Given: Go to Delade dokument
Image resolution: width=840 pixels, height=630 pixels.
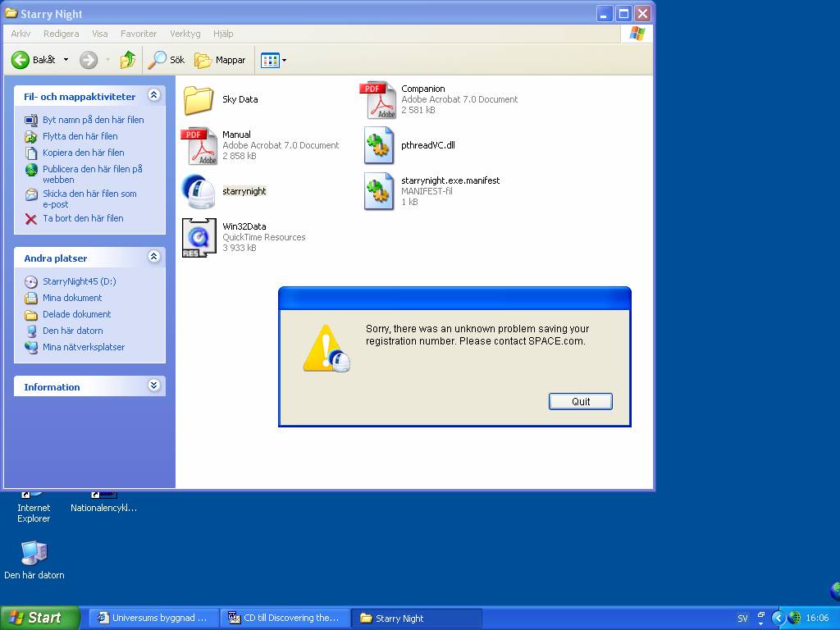Looking at the screenshot, I should click(x=76, y=314).
